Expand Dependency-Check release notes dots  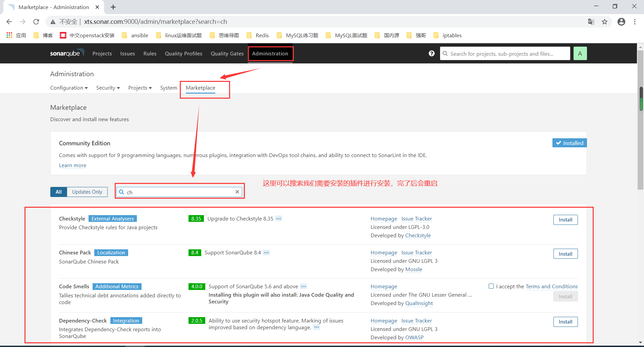317,327
